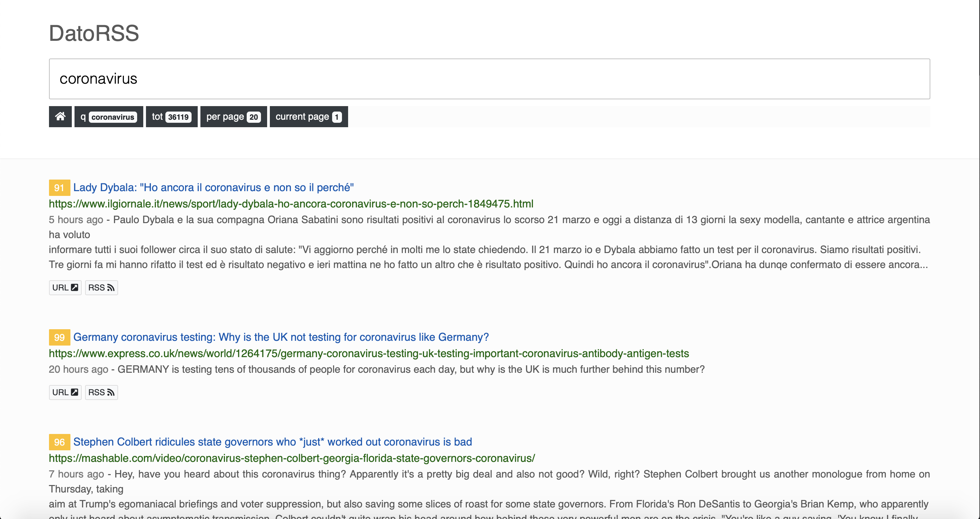Click the home icon button
The image size is (980, 519).
coord(60,116)
